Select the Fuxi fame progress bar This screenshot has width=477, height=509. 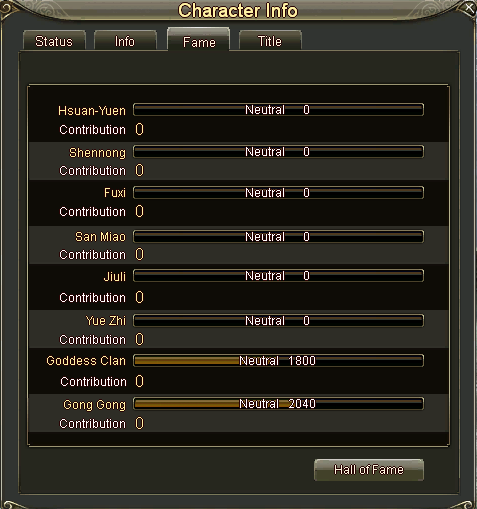coord(279,193)
